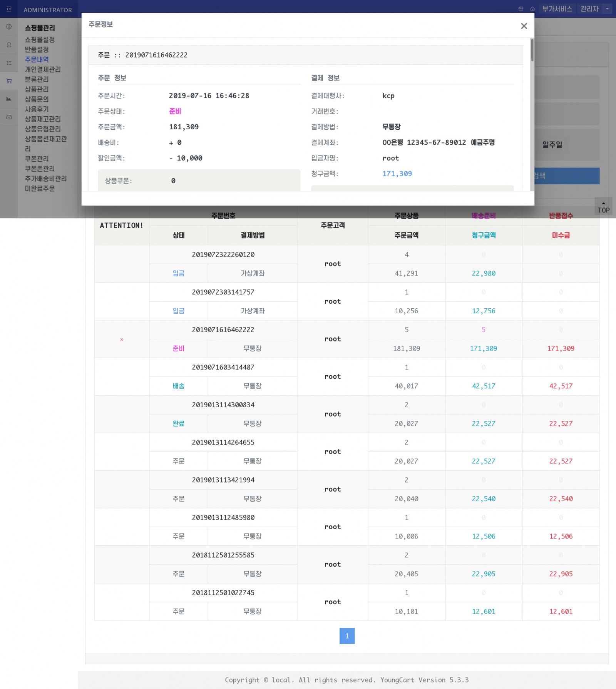Viewport: 616px width, 689px height.
Task: Open the member management person icon
Action: [x=9, y=45]
